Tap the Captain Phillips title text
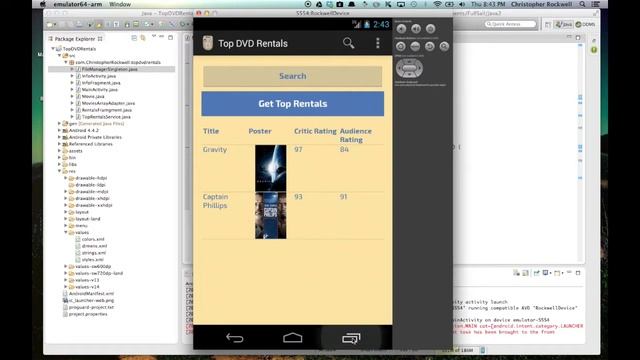Screen dimensions: 640x360 point(216,201)
